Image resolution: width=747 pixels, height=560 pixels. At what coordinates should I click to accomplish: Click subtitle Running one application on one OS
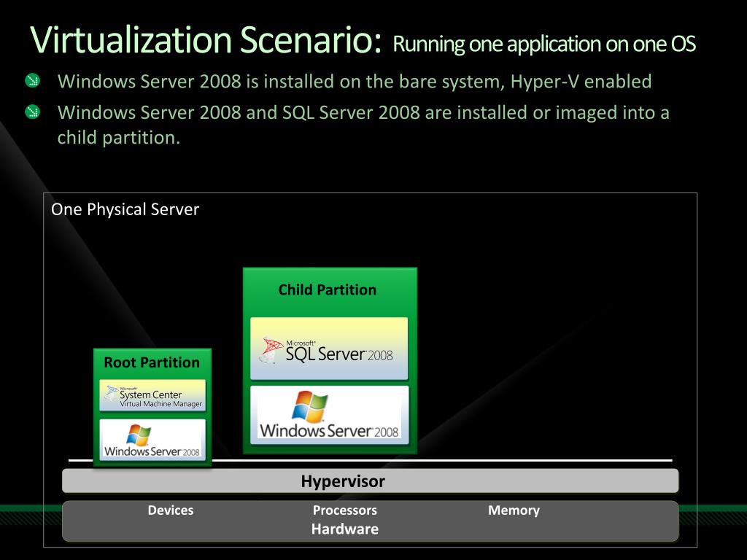pos(544,44)
